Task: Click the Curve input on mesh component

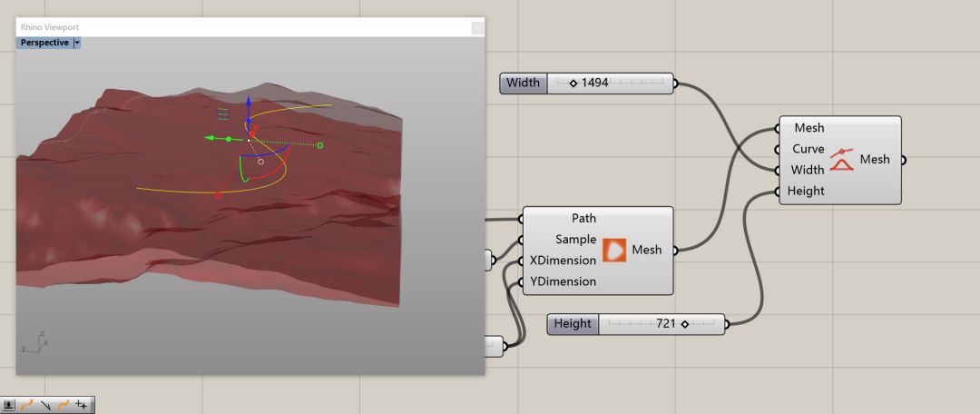Action: click(808, 149)
